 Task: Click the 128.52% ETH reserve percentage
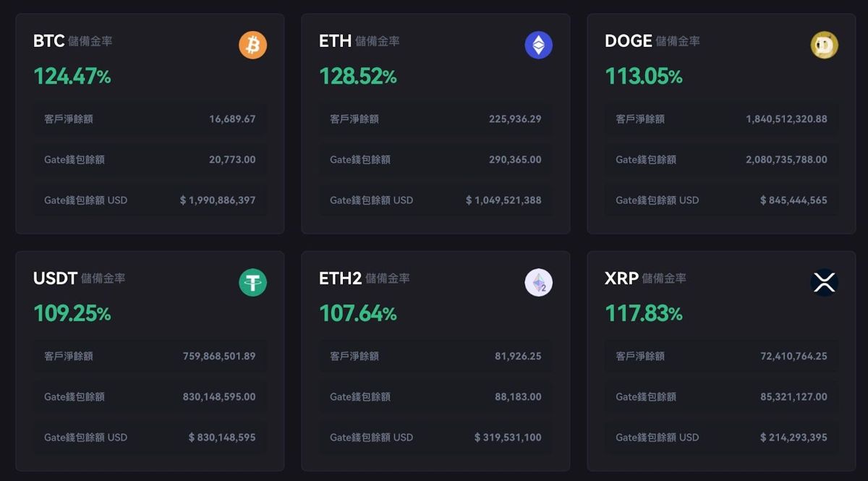click(x=357, y=76)
